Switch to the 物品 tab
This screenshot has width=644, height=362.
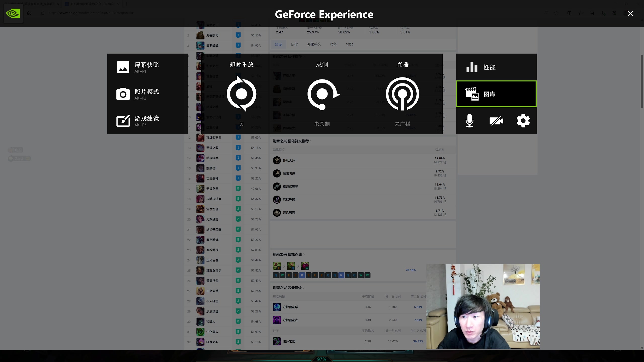[x=350, y=44]
